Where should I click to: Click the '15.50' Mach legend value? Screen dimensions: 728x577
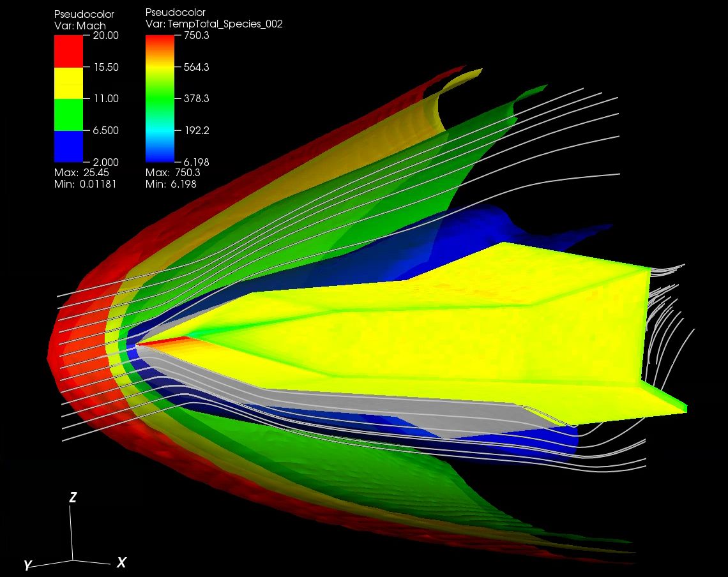(x=106, y=67)
